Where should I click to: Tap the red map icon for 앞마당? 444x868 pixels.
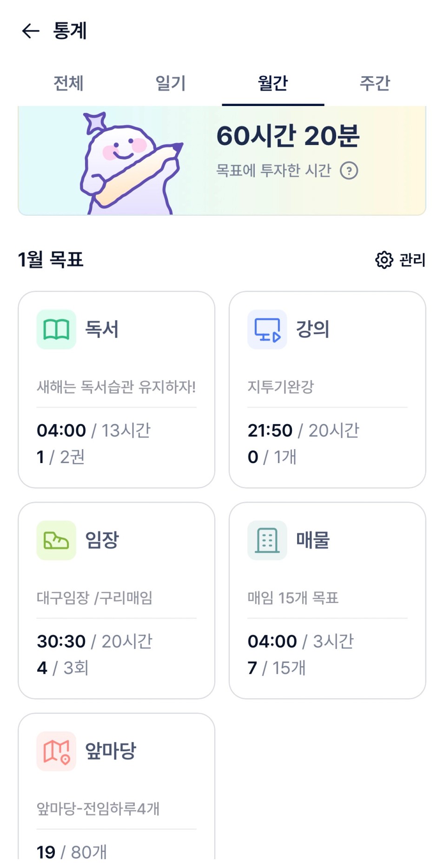56,751
